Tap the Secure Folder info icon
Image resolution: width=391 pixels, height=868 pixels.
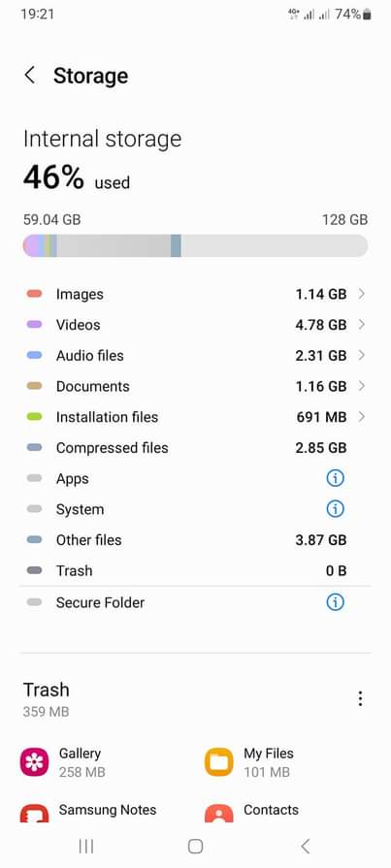pyautogui.click(x=335, y=602)
